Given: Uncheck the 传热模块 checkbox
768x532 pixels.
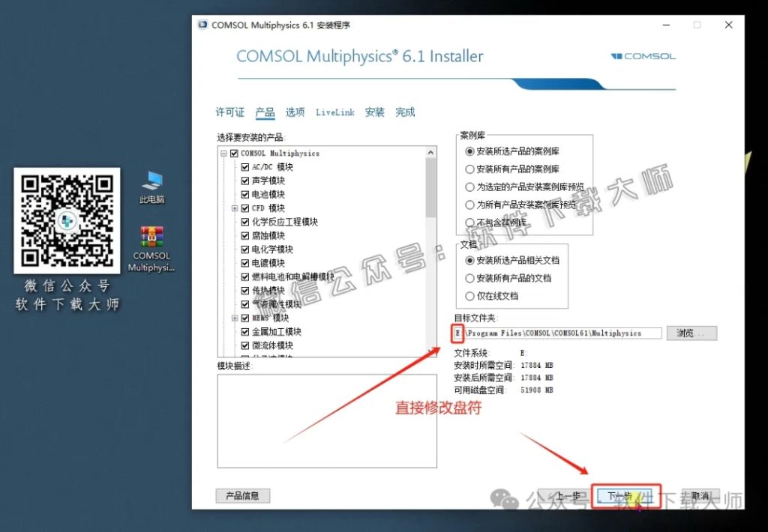Looking at the screenshot, I should pos(245,290).
